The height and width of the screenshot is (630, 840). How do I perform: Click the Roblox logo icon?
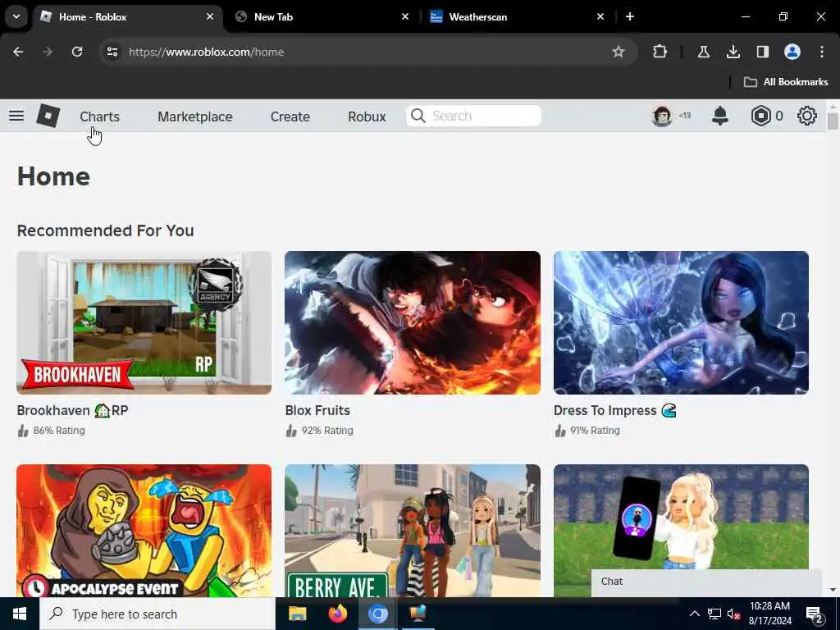(48, 116)
